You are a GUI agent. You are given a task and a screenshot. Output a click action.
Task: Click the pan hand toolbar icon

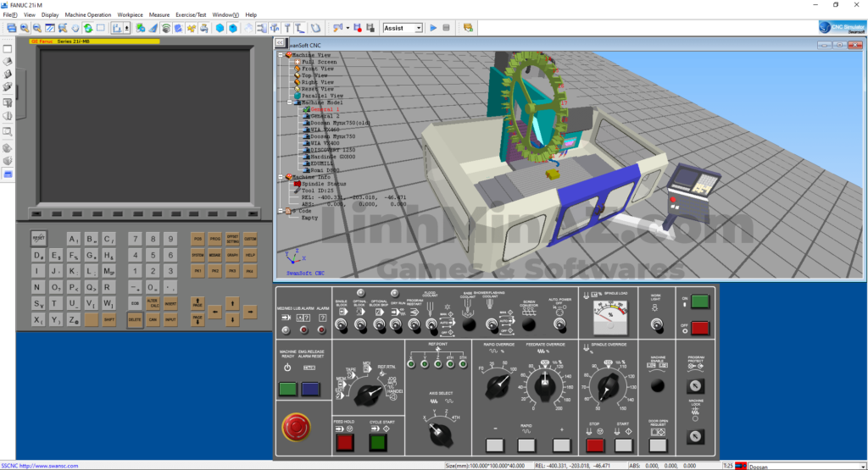click(75, 28)
